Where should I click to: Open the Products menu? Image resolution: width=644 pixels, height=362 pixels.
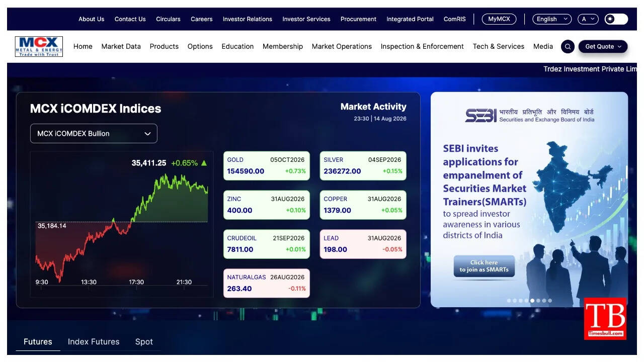point(164,46)
